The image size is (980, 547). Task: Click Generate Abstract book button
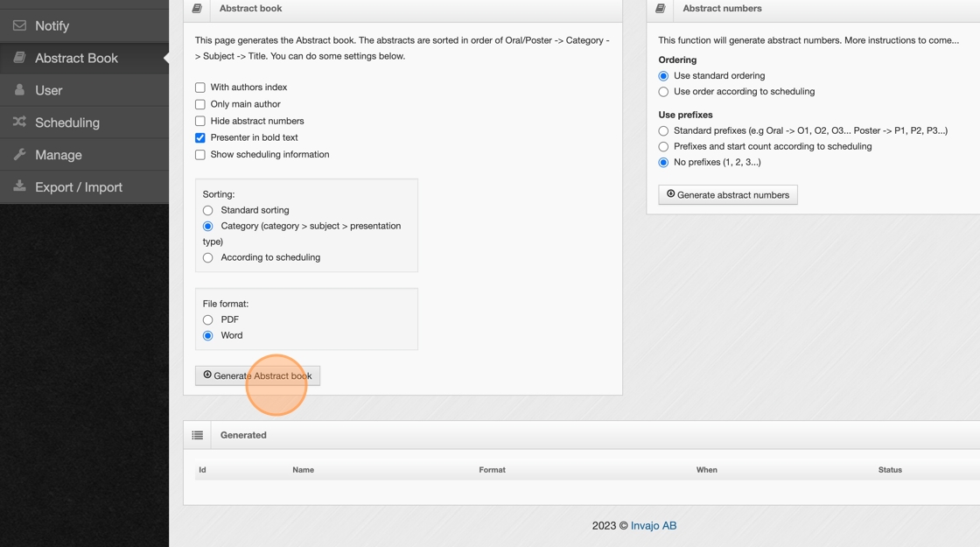pos(257,375)
